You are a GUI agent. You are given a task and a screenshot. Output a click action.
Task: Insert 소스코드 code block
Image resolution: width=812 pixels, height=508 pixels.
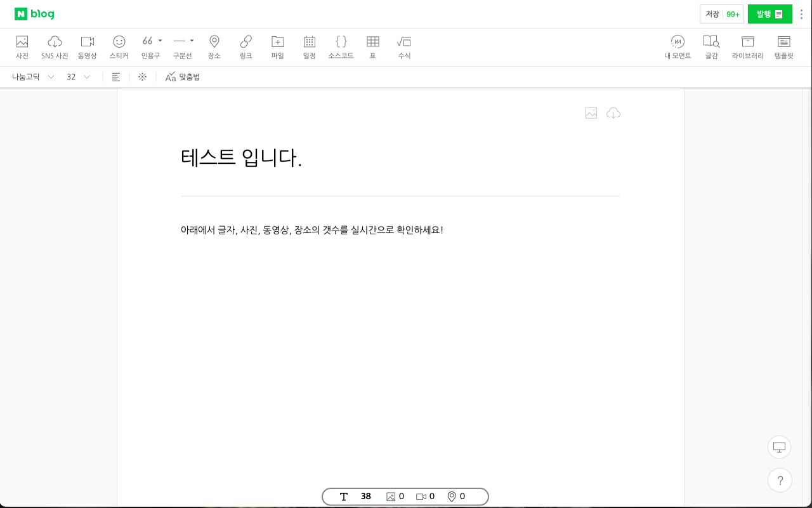[341, 47]
